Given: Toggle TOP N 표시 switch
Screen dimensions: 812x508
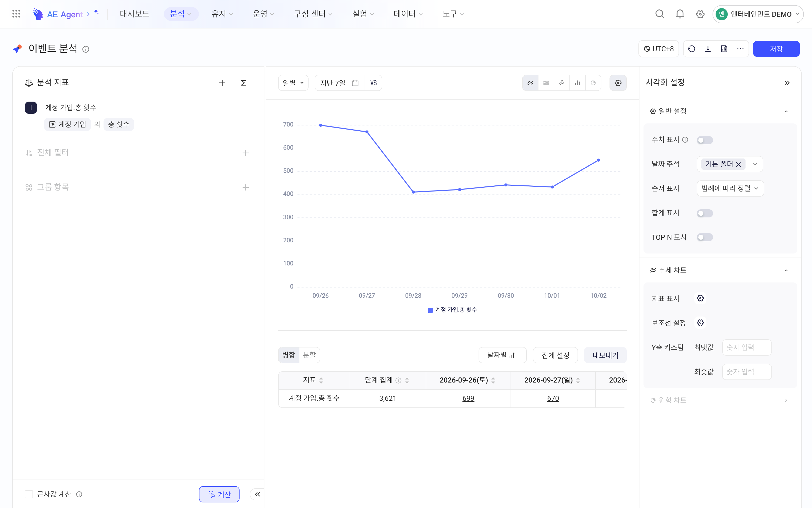Looking at the screenshot, I should tap(705, 237).
